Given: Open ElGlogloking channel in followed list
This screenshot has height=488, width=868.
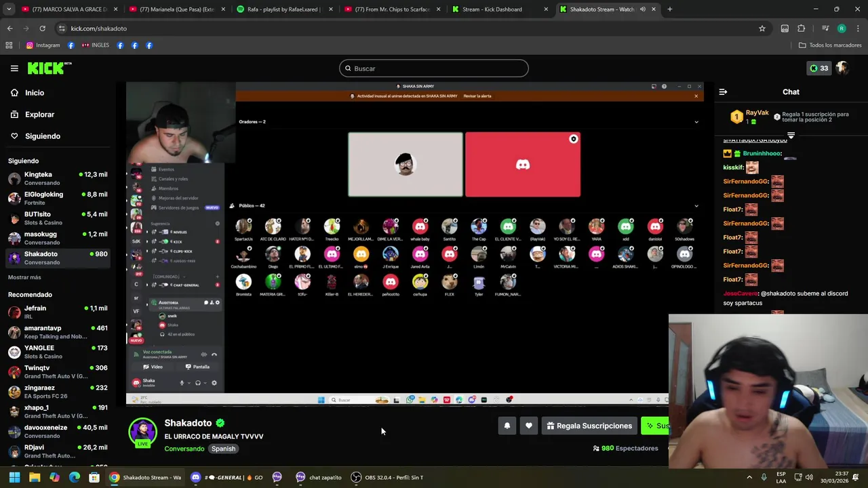Looking at the screenshot, I should point(57,198).
